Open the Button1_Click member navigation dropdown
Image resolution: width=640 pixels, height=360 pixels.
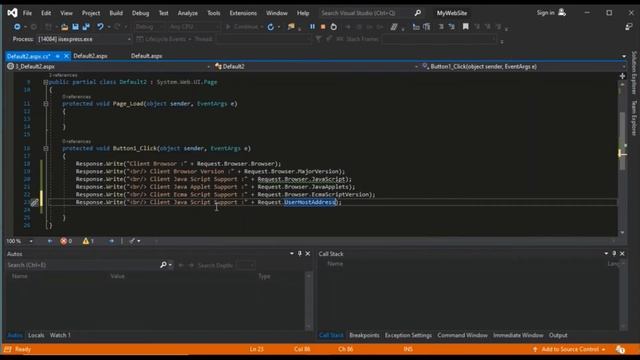click(624, 67)
